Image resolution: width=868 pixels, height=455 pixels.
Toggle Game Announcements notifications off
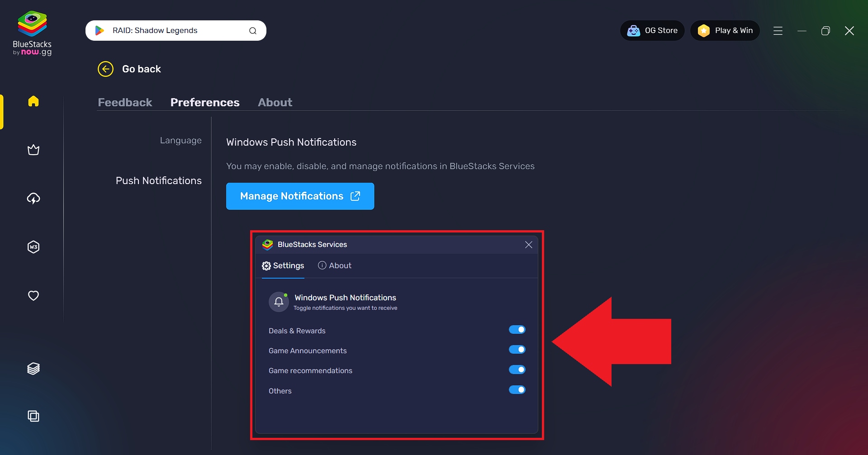tap(517, 350)
